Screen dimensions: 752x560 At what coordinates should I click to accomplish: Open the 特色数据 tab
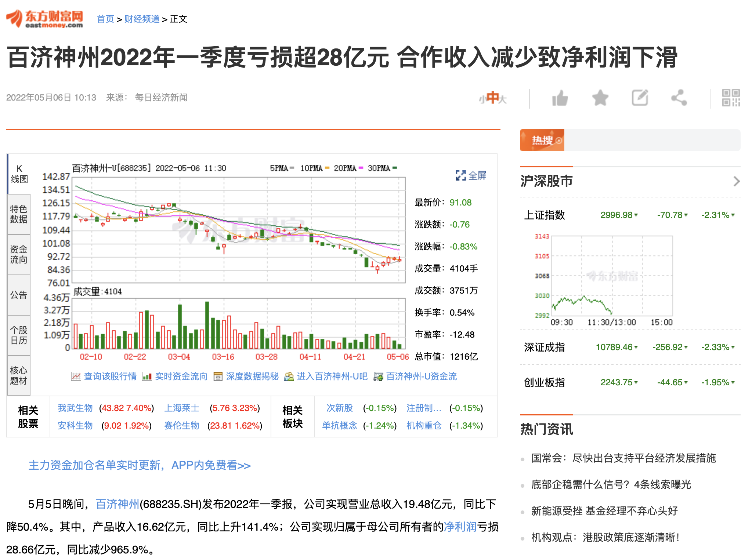[x=19, y=214]
